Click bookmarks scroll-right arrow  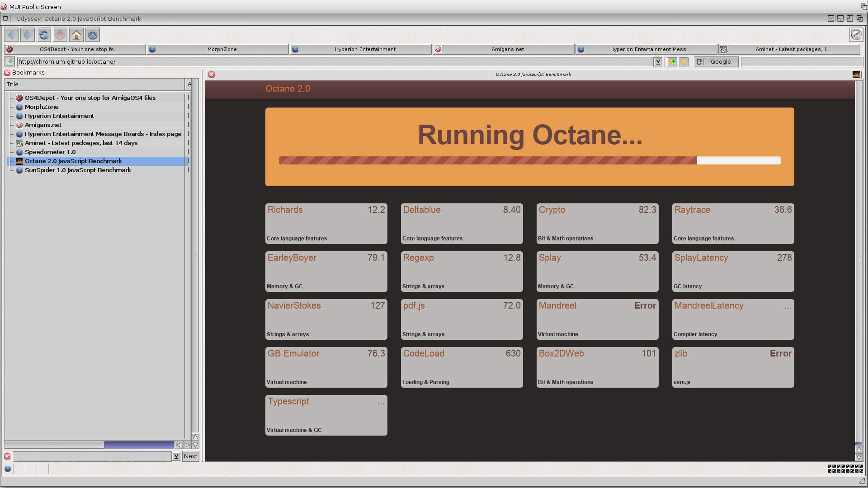[187, 445]
